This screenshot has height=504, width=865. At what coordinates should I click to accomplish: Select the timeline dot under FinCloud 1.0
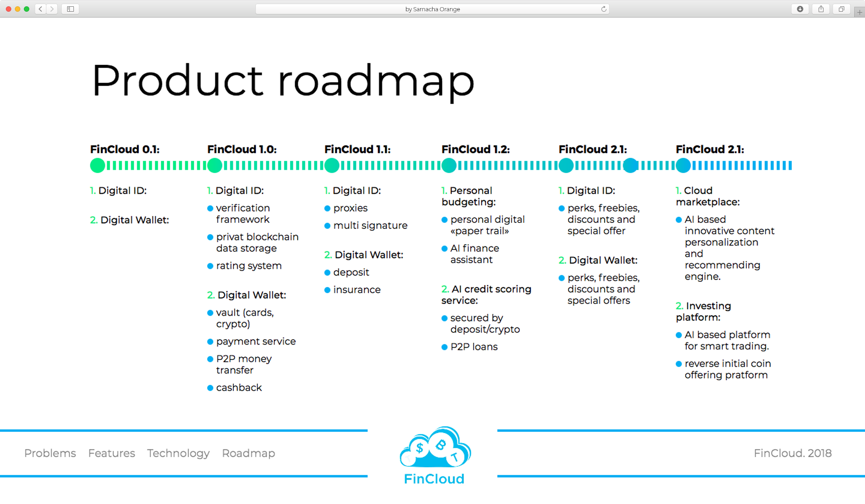[215, 166]
